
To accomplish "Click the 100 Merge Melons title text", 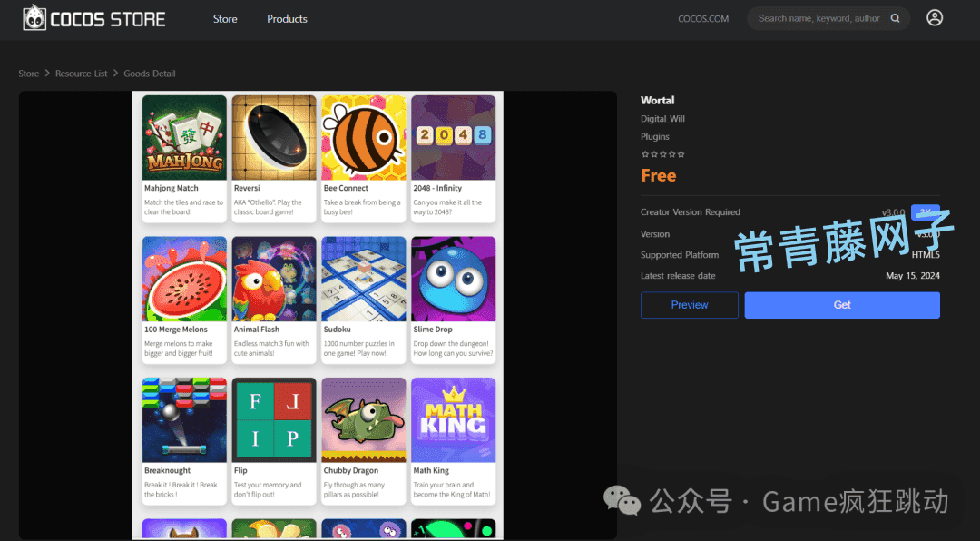I will click(176, 329).
